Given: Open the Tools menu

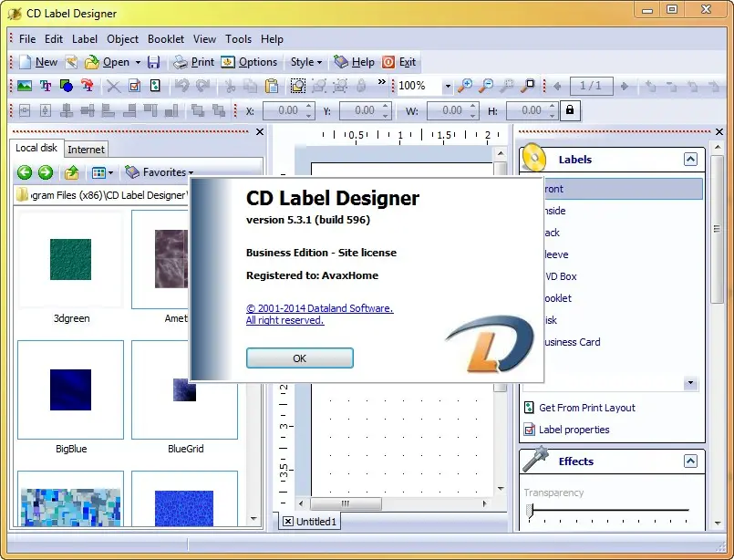Looking at the screenshot, I should 238,39.
